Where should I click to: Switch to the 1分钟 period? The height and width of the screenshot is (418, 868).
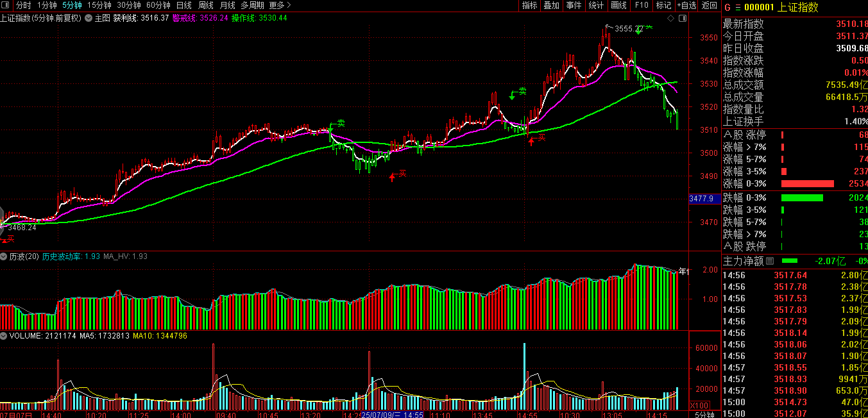[47, 5]
